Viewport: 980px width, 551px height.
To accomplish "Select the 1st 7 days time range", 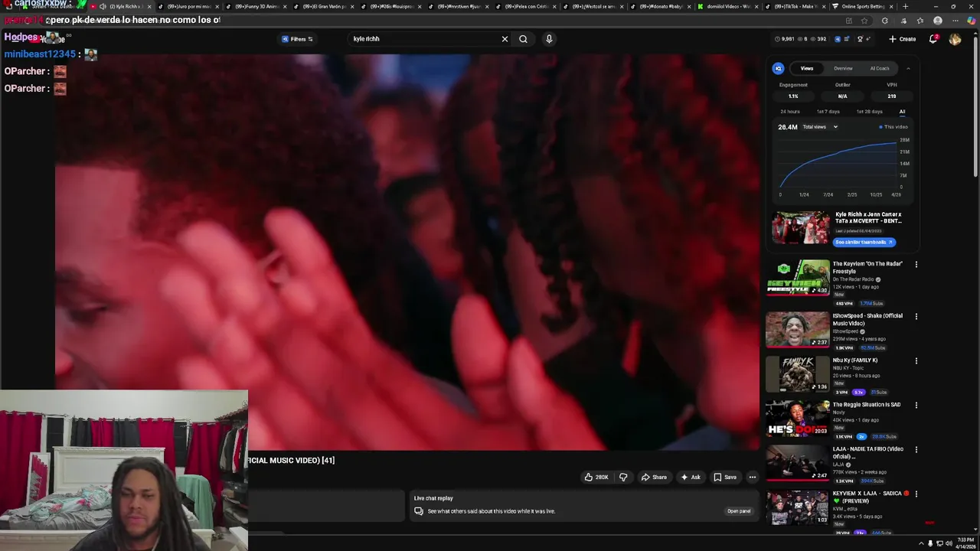I will [828, 112].
